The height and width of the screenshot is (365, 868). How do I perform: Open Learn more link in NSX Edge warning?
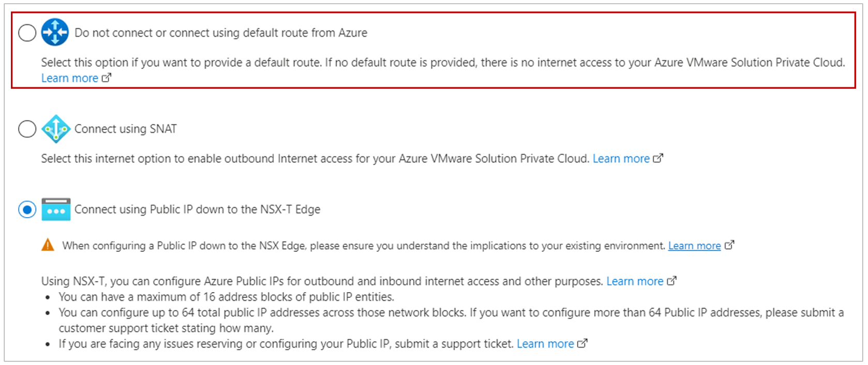[x=694, y=246]
